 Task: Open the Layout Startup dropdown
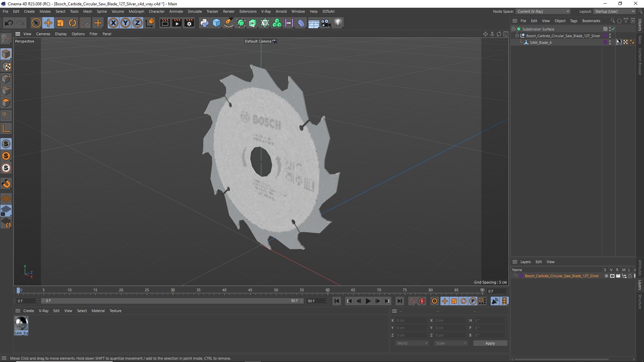click(615, 11)
